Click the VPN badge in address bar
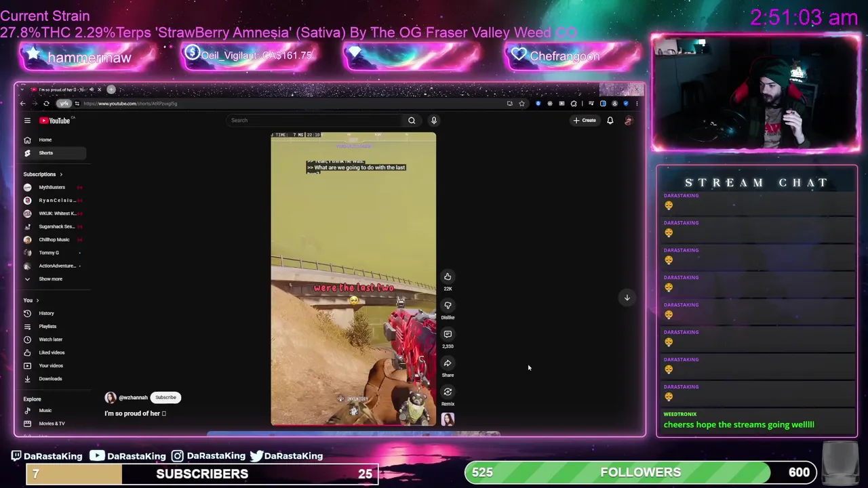Image resolution: width=868 pixels, height=488 pixels. 64,104
